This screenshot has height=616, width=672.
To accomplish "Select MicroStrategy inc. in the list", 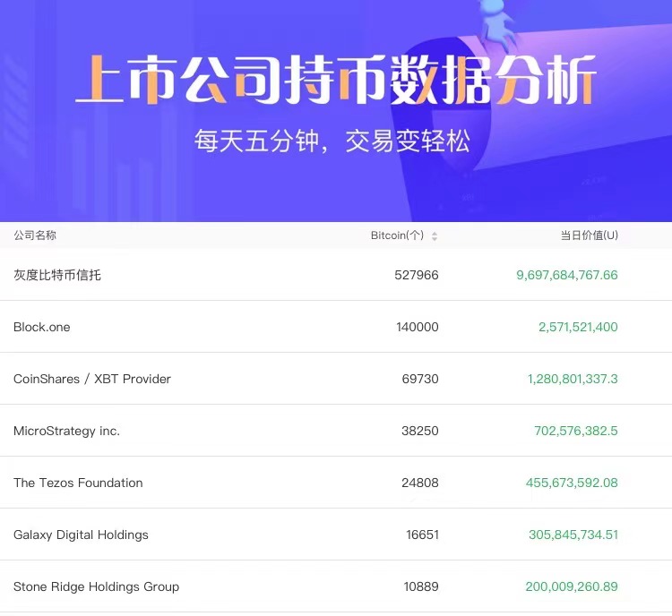I will [66, 431].
